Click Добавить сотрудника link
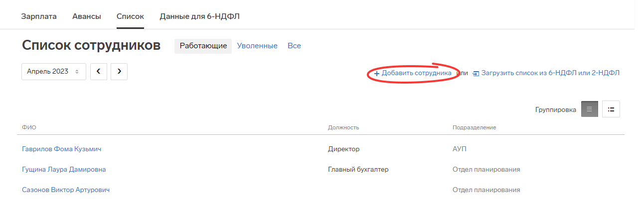This screenshot has height=206, width=644. [417, 73]
